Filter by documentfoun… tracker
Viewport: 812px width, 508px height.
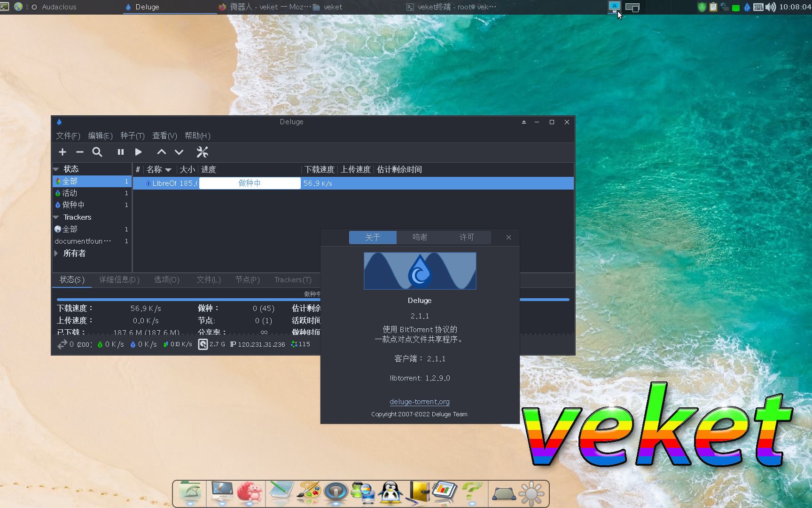point(92,241)
